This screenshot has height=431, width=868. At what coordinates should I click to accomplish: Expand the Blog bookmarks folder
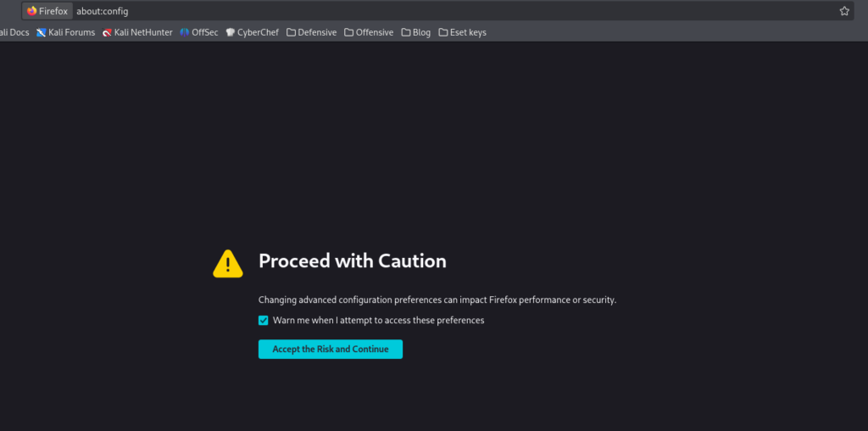[416, 32]
